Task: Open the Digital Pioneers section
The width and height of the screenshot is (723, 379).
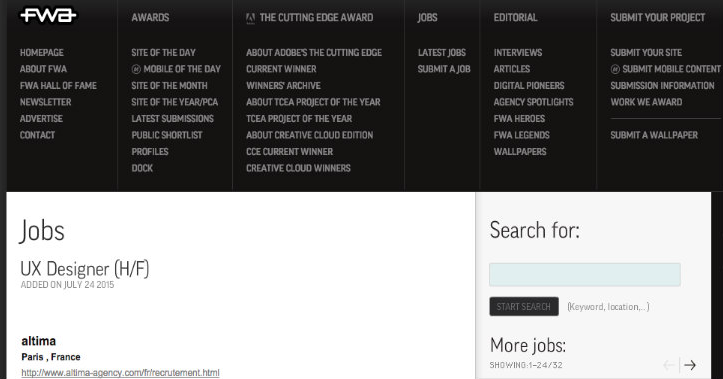Action: pos(529,86)
